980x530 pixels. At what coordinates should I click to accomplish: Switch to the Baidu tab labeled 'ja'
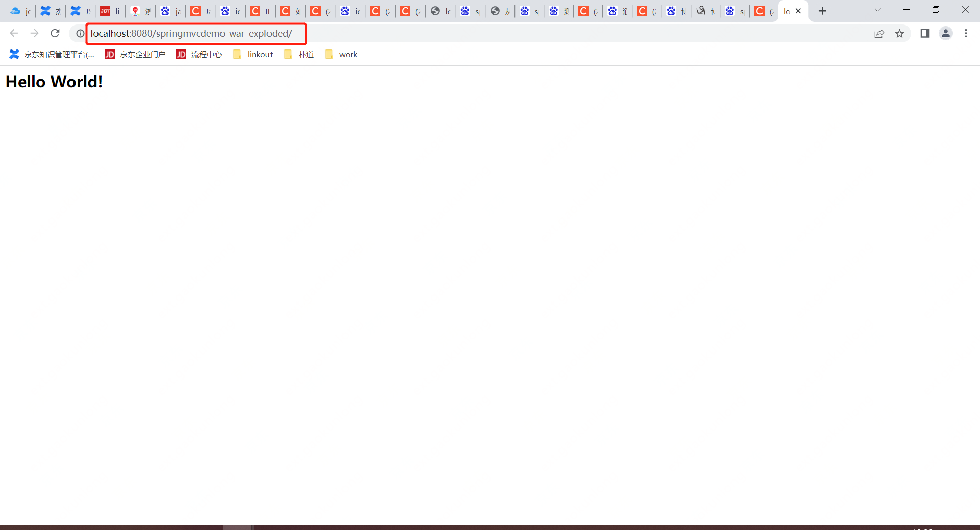[170, 11]
